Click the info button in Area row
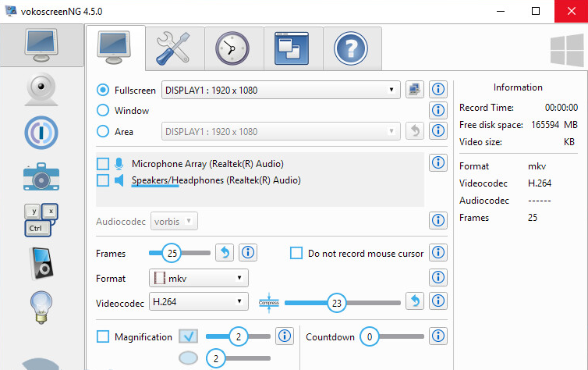Screen dimensions: 588x370 438,130
